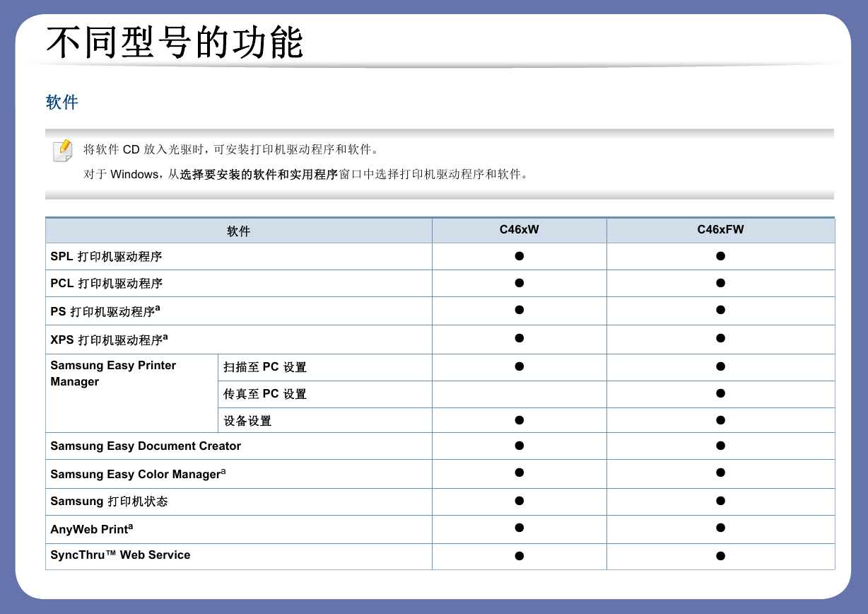Click the C46xW dot for 扫描至 PC 设置
Screen dimensions: 868x614
coord(519,366)
